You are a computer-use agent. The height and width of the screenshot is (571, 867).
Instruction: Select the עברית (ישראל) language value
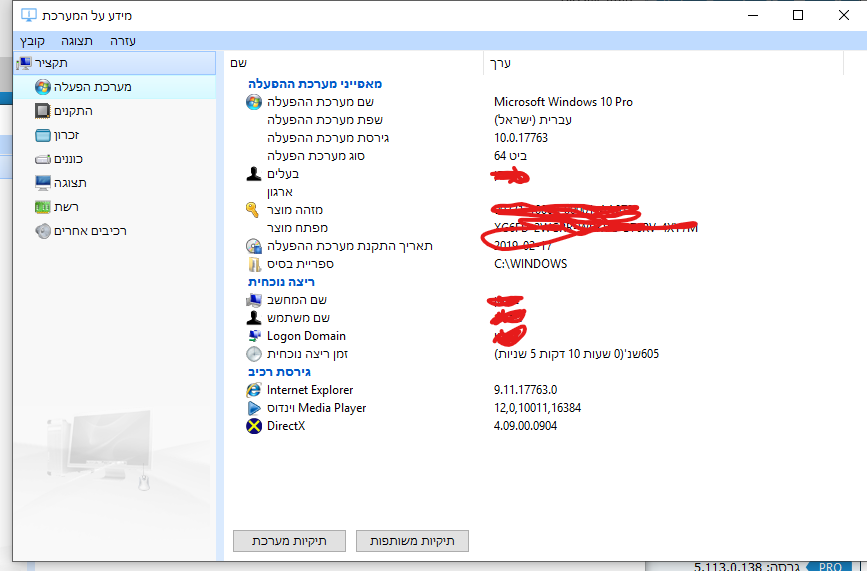point(533,120)
